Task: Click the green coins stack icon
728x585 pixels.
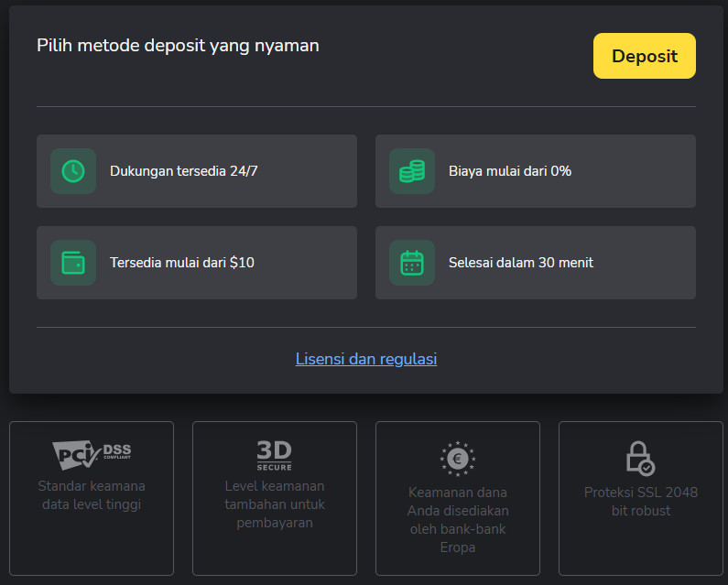Action: click(x=412, y=171)
